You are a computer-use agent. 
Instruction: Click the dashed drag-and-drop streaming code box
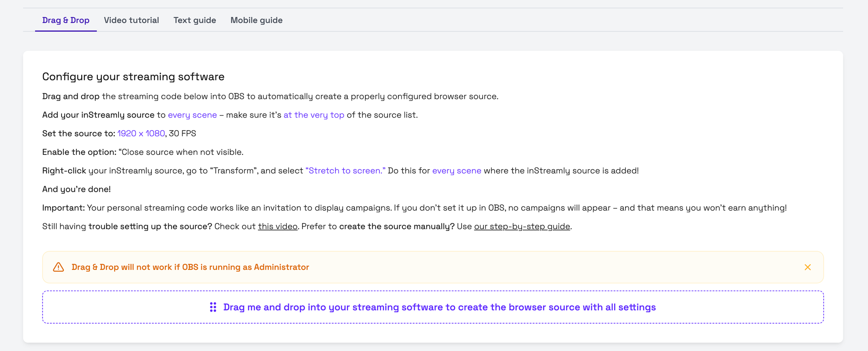pos(433,307)
